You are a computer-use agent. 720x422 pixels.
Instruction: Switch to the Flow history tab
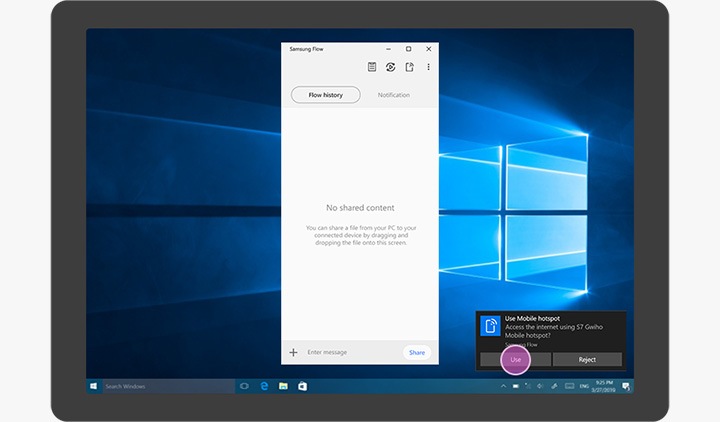326,95
